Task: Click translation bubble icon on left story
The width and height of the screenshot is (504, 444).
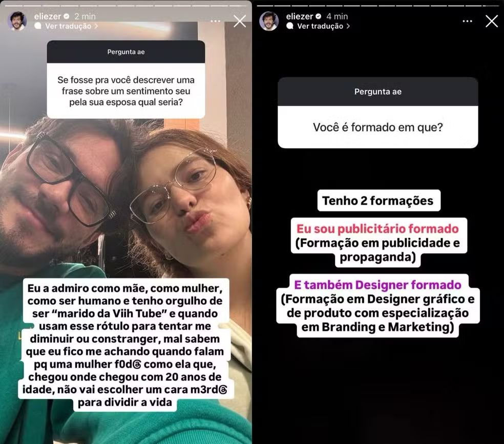Action: (38, 26)
